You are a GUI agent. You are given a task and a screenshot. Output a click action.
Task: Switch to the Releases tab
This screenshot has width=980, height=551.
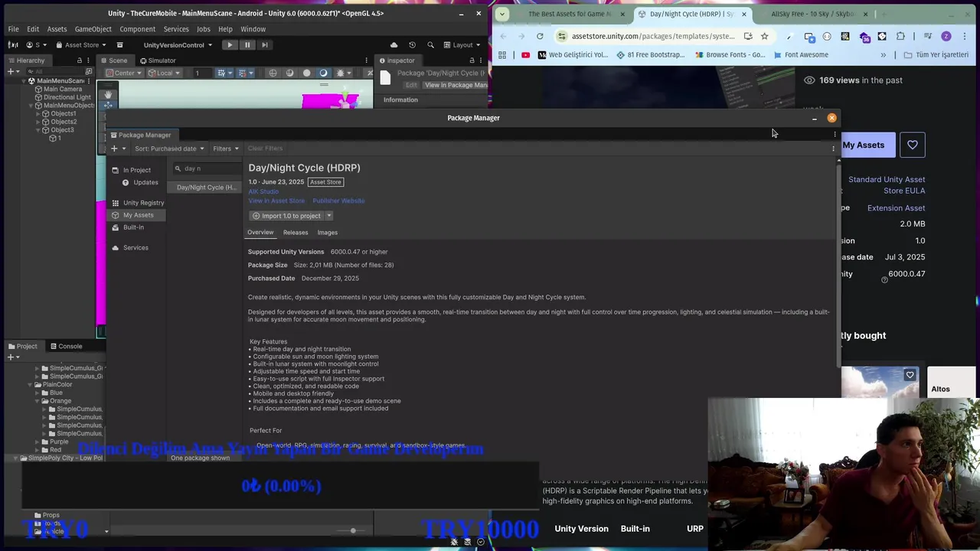point(296,233)
